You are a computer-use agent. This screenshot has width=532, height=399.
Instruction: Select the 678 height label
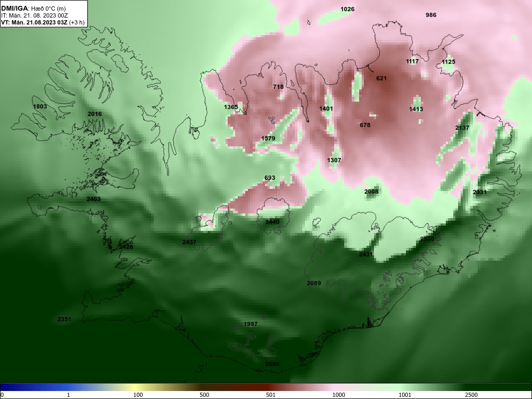pos(365,125)
